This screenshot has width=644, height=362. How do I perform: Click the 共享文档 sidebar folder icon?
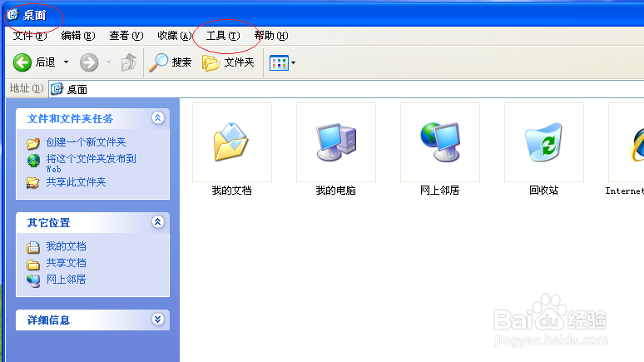coord(33,264)
